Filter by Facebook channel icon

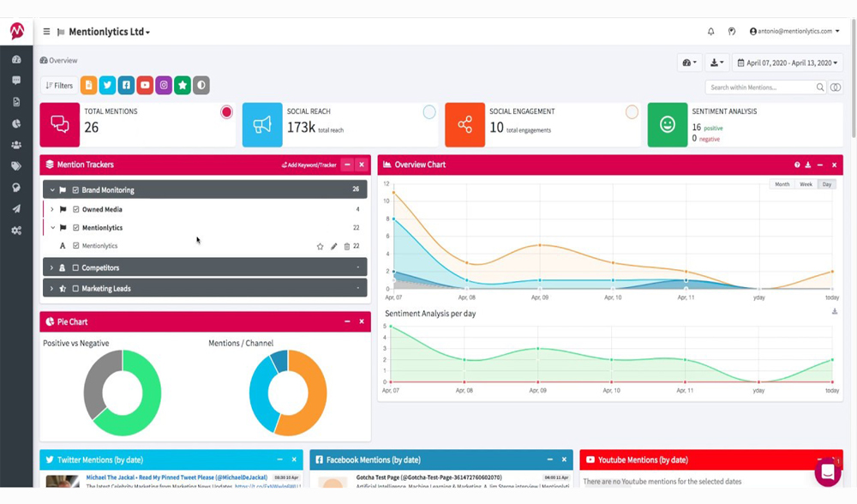126,85
